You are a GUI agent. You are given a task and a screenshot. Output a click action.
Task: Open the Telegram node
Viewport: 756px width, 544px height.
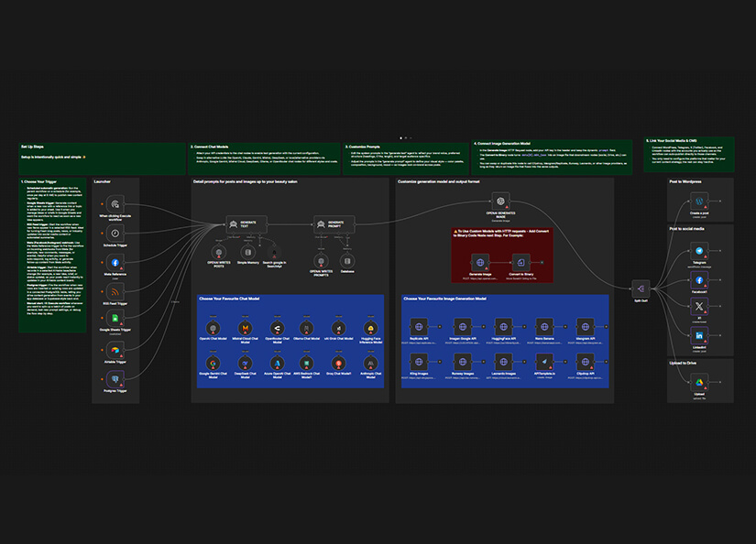tap(699, 251)
